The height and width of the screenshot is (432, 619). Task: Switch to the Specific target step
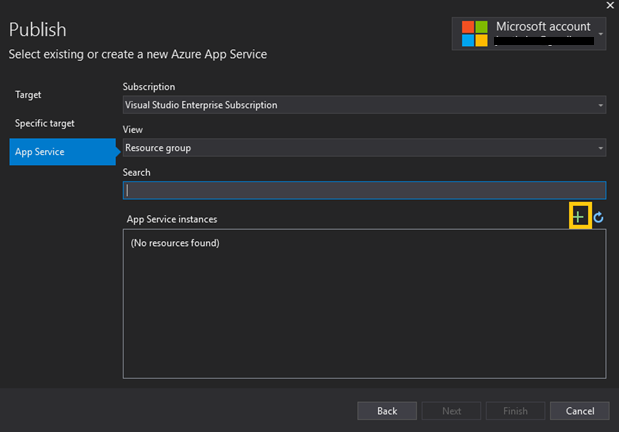(45, 123)
